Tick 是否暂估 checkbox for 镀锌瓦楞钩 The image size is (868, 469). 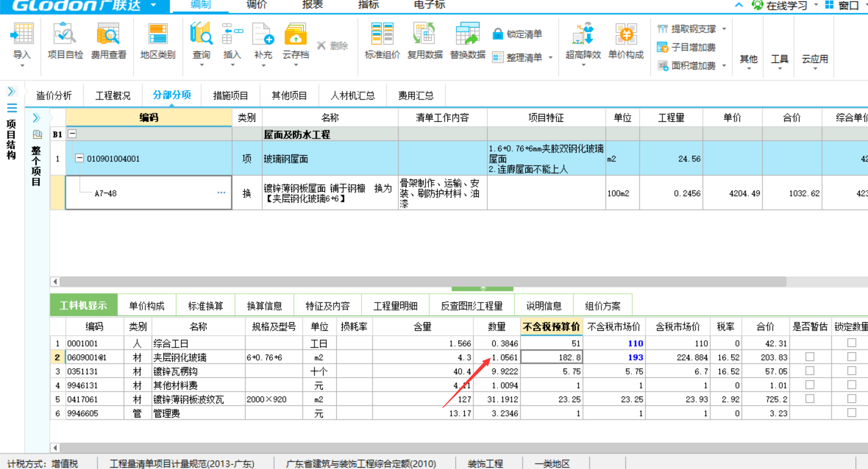coord(810,371)
